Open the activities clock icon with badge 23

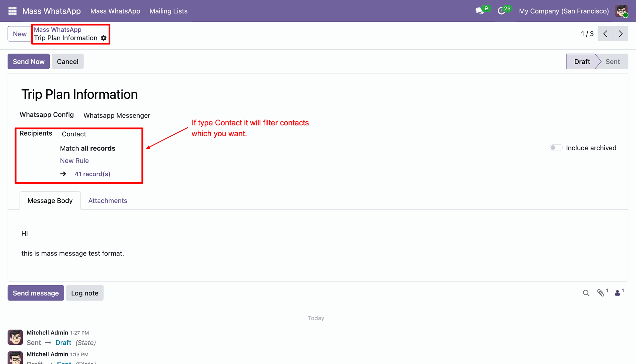501,11
